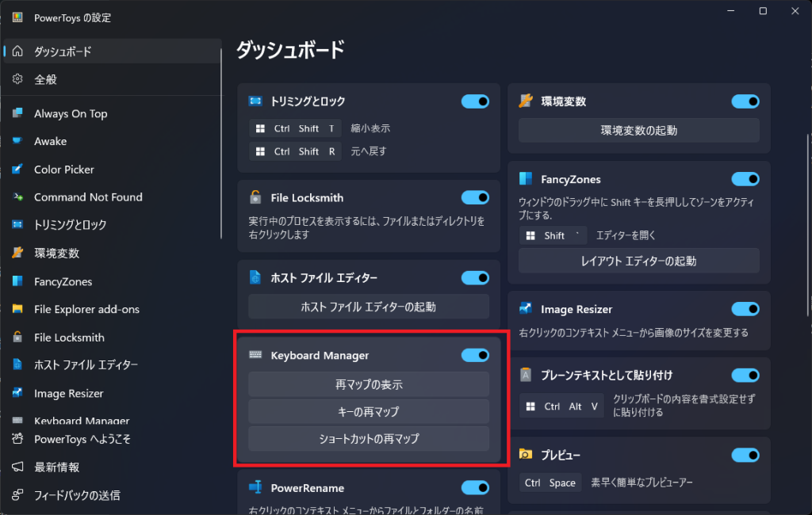The height and width of the screenshot is (515, 812).
Task: Click the エディターを開く shortcut label
Action: 626,235
